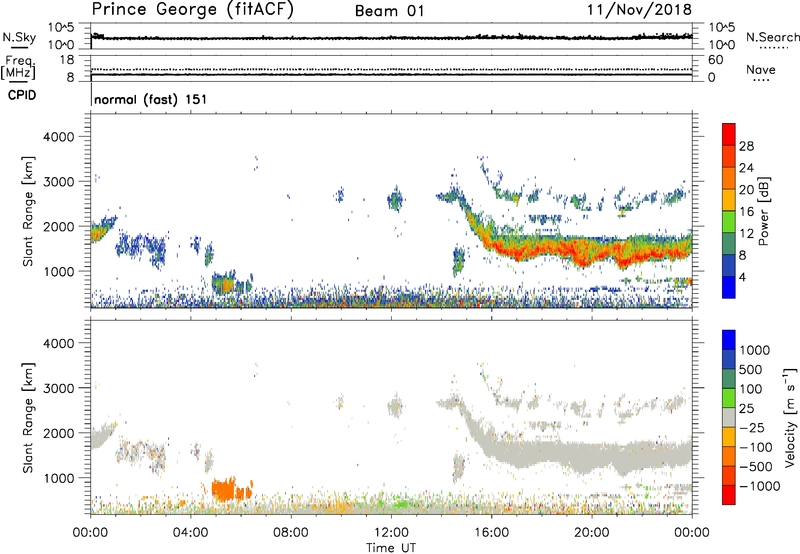Click the 'N.Sky' legend label
The height and width of the screenshot is (554, 800).
tap(19, 37)
